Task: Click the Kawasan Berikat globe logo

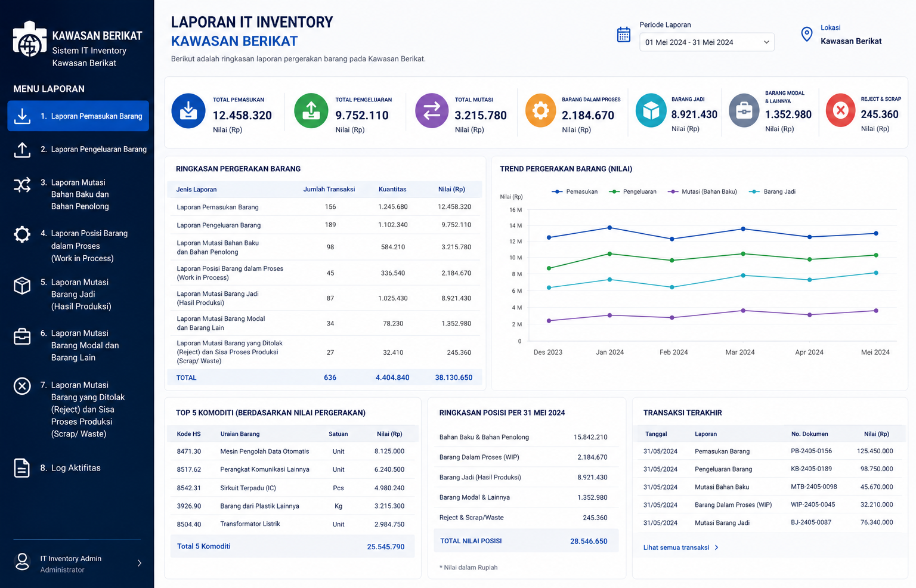Action: (30, 39)
